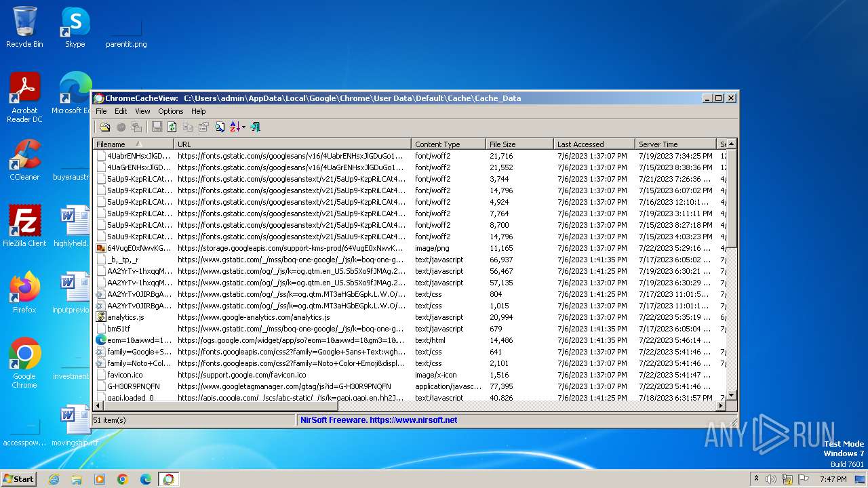This screenshot has height=488, width=868.
Task: Open the Select Cache Folder toolbar icon
Action: (x=104, y=127)
